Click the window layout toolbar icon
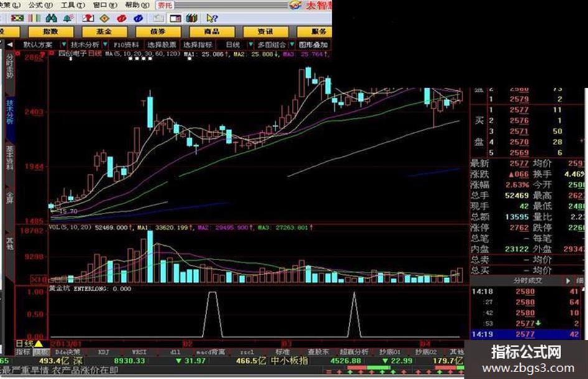This screenshot has width=588, height=379. pos(175,18)
